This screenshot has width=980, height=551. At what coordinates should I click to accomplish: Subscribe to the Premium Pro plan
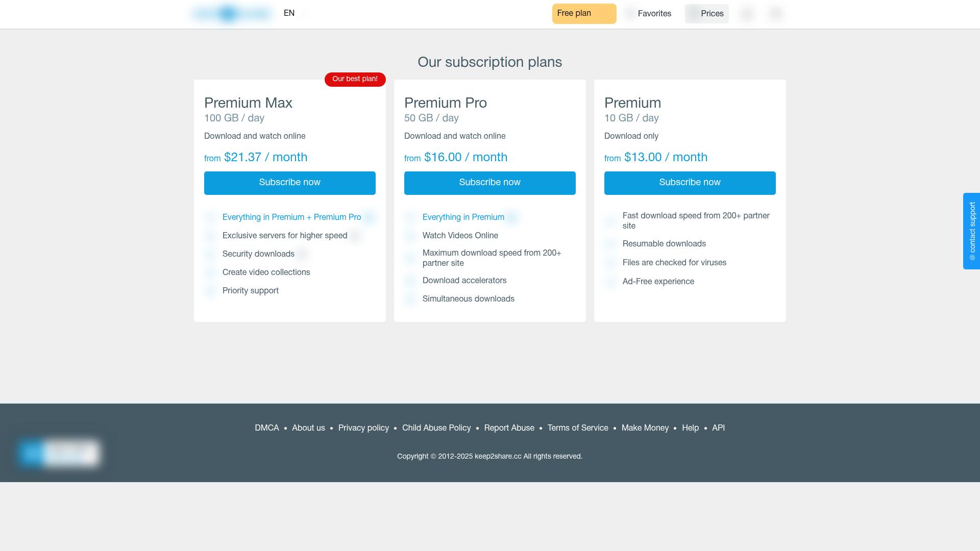point(490,183)
